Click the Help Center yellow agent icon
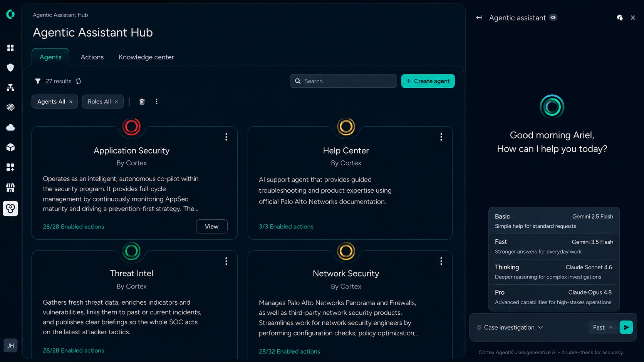The image size is (644, 362). [x=346, y=127]
